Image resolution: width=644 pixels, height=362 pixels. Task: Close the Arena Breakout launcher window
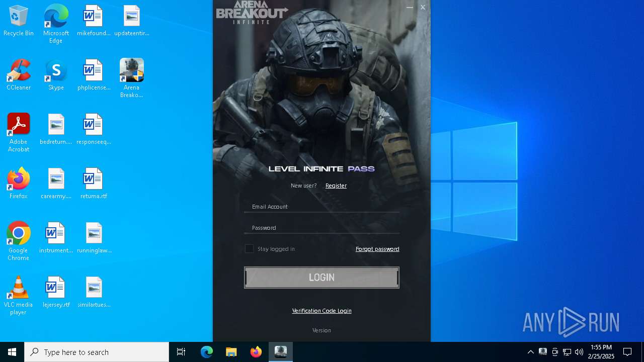(x=423, y=7)
